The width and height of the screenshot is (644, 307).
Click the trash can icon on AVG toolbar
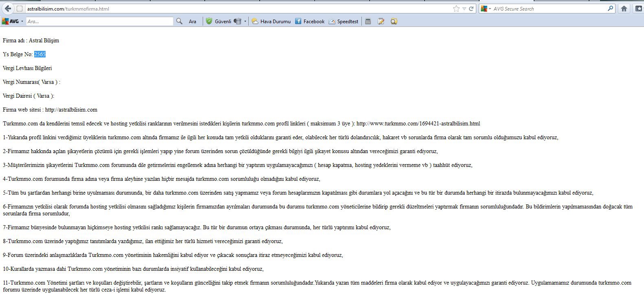click(238, 21)
